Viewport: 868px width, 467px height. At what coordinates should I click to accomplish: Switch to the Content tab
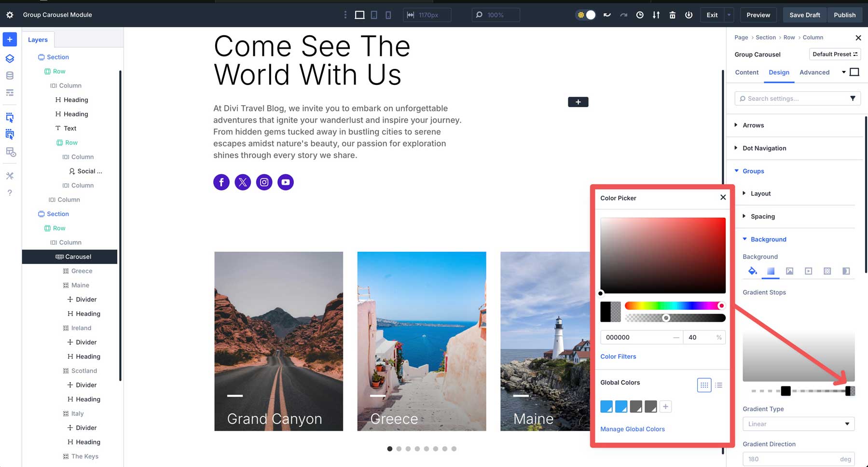point(746,72)
